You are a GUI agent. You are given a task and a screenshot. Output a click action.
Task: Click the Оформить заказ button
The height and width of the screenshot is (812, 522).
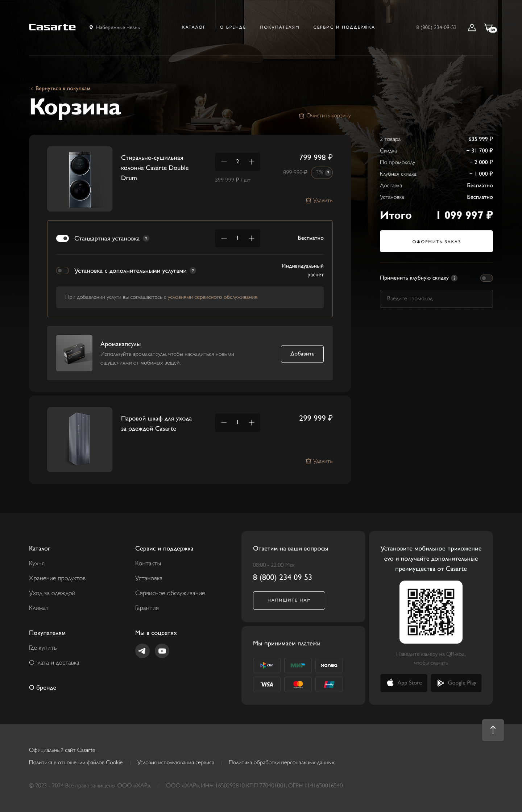[436, 241]
